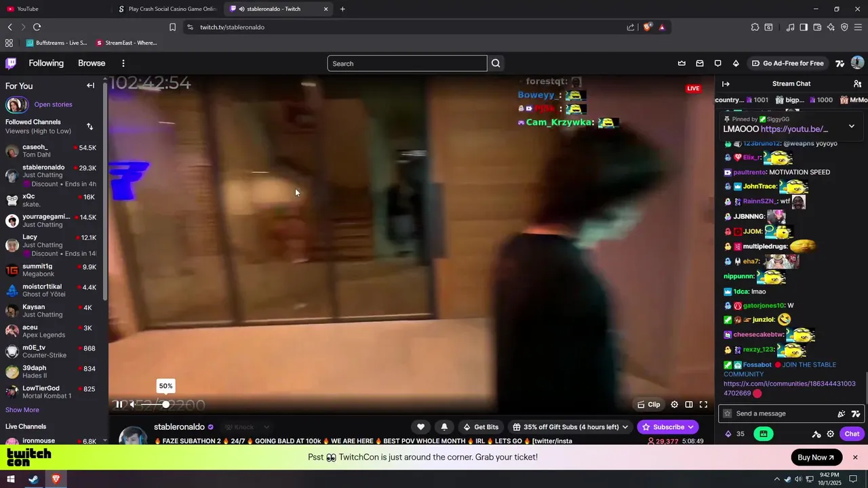Sort followed channels by viewers

[x=90, y=126]
